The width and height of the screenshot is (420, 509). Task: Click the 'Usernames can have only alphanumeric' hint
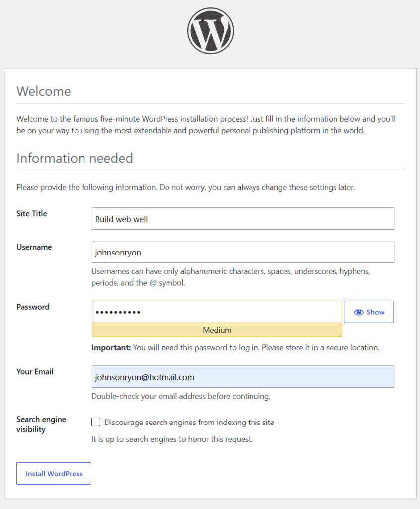click(x=231, y=277)
